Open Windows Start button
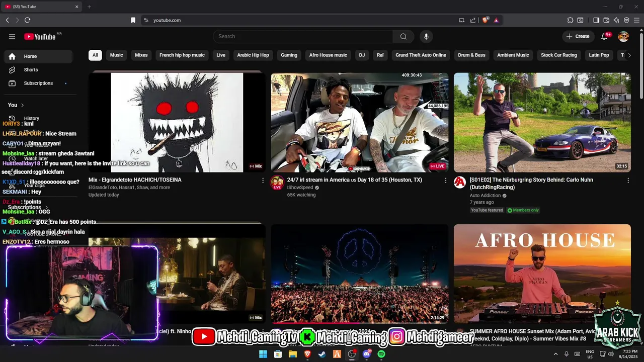644x362 pixels. 263,354
